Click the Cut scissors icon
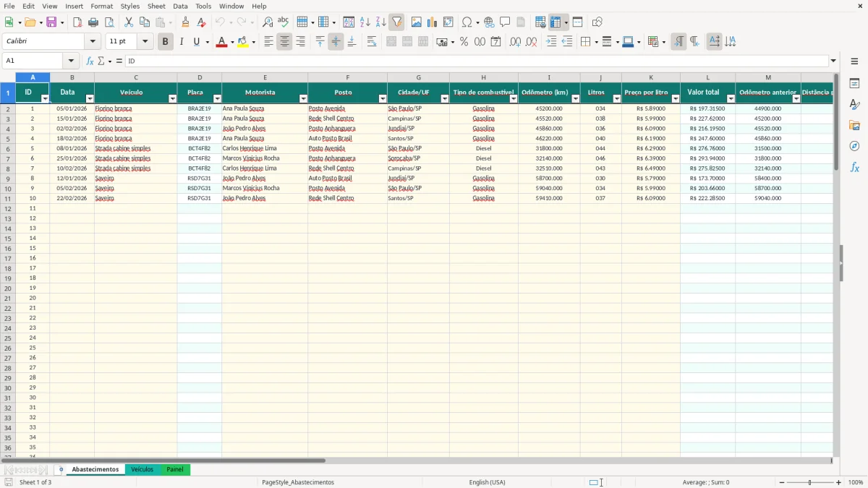The width and height of the screenshot is (868, 488). (129, 22)
